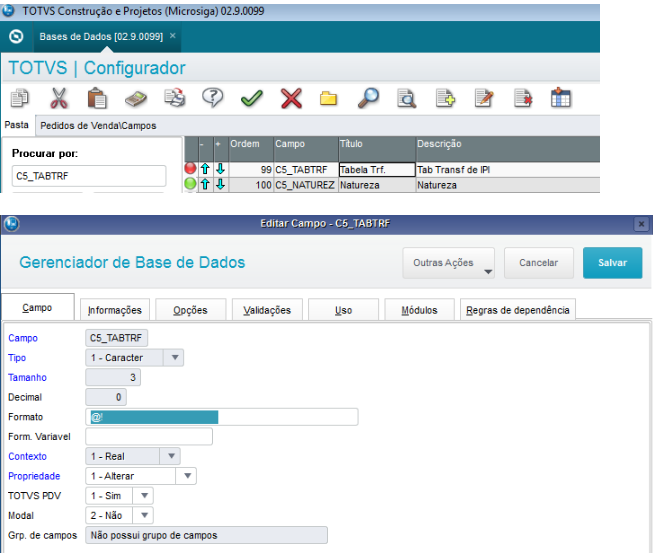Image resolution: width=653 pixels, height=556 pixels.
Task: Click the Descrição column header
Action: (508, 148)
